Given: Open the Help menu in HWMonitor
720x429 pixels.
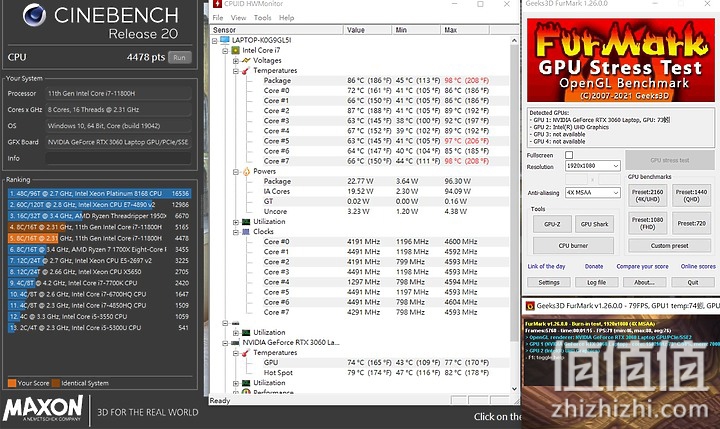Looking at the screenshot, I should tap(286, 17).
